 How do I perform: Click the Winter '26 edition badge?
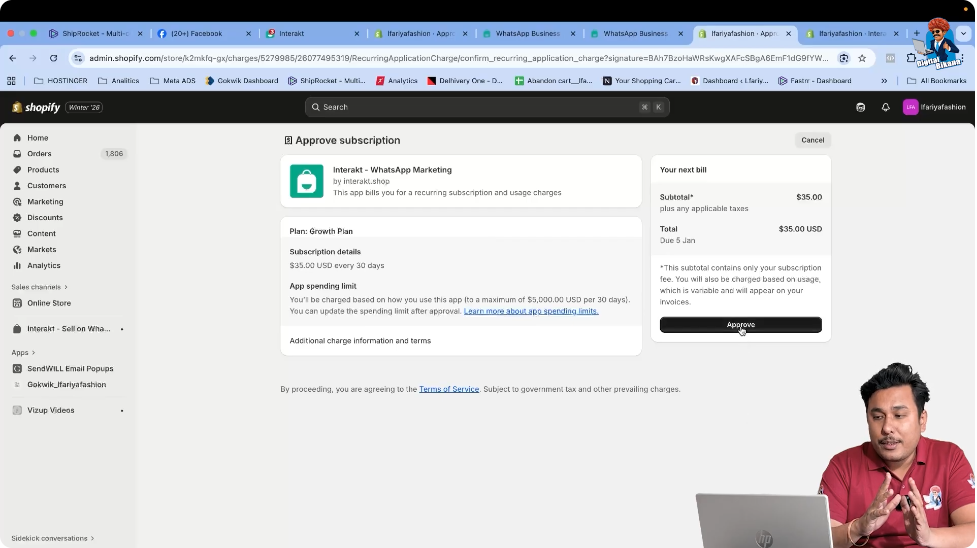(84, 107)
